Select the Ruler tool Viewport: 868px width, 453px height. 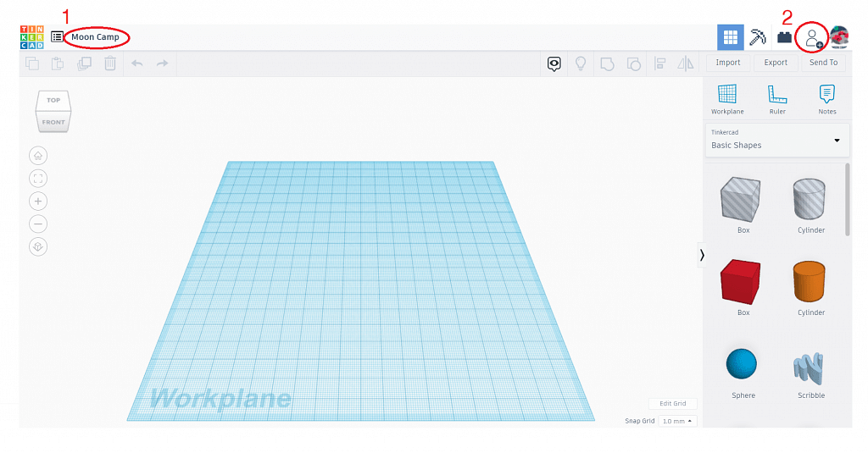point(777,98)
